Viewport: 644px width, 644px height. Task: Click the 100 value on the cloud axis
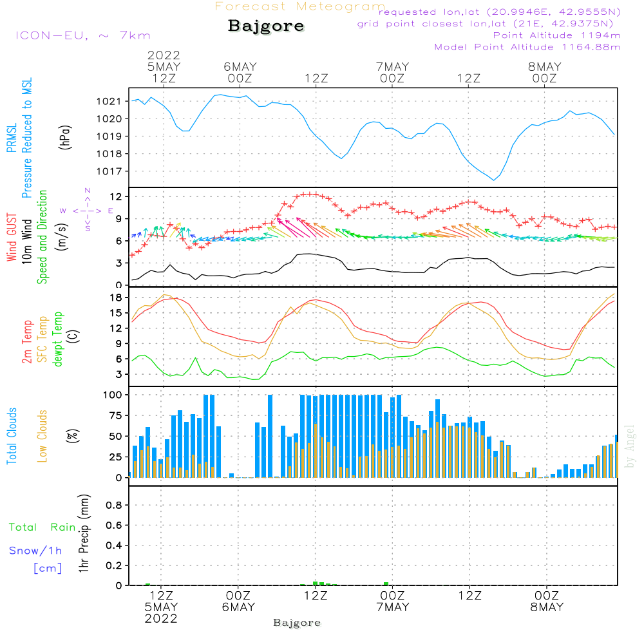coord(112,395)
